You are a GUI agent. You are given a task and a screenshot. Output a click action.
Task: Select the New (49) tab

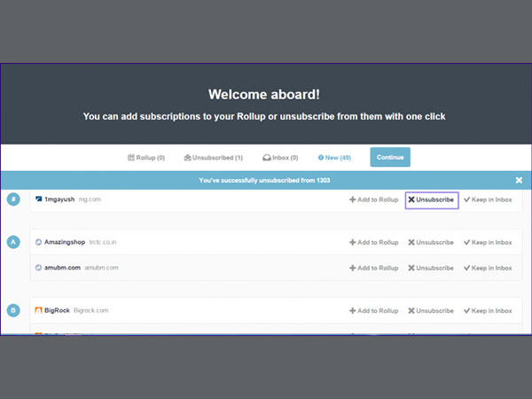pos(334,158)
